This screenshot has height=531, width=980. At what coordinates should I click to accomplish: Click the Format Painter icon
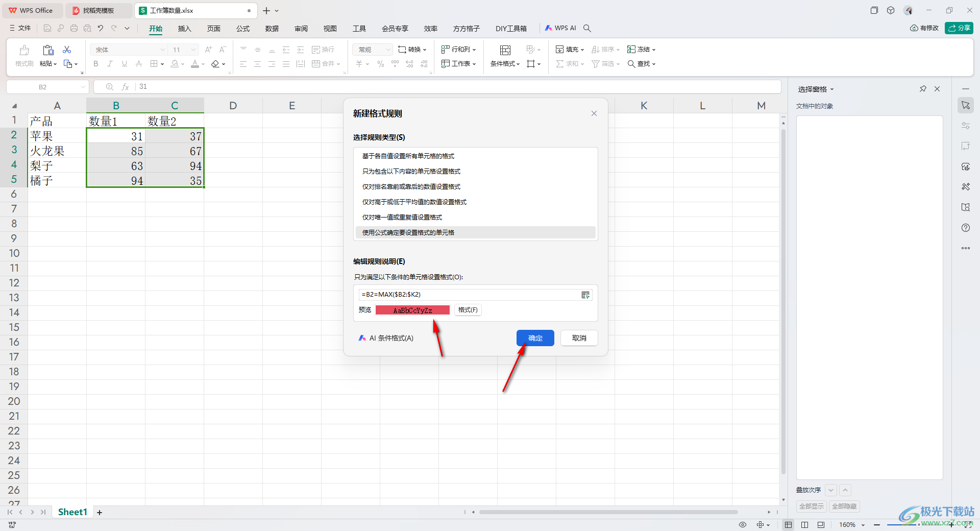click(24, 50)
